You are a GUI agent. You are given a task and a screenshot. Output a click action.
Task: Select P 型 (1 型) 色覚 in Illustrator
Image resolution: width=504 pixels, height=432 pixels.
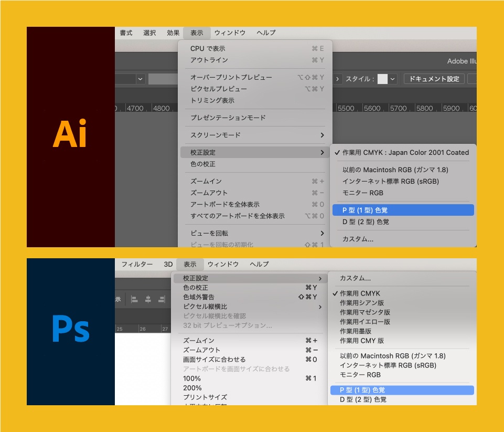pos(403,210)
